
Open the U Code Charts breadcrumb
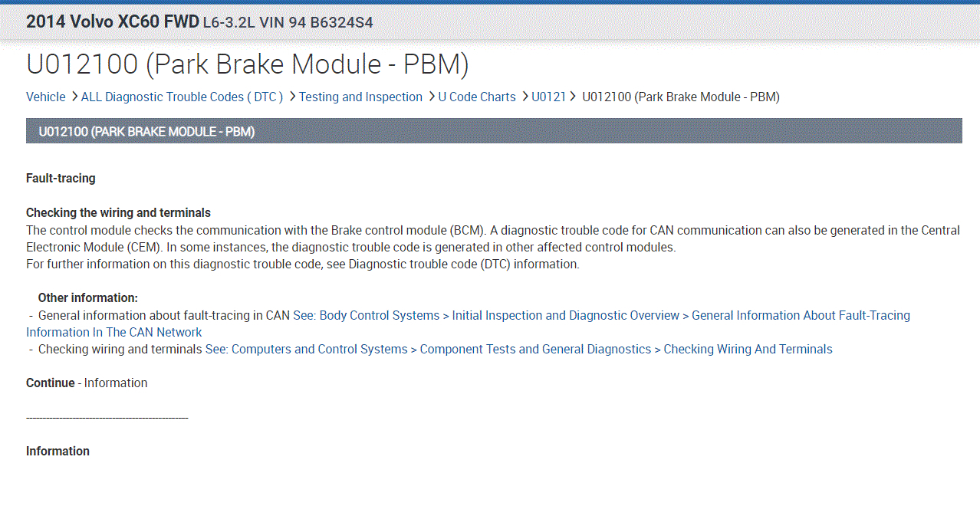point(477,97)
